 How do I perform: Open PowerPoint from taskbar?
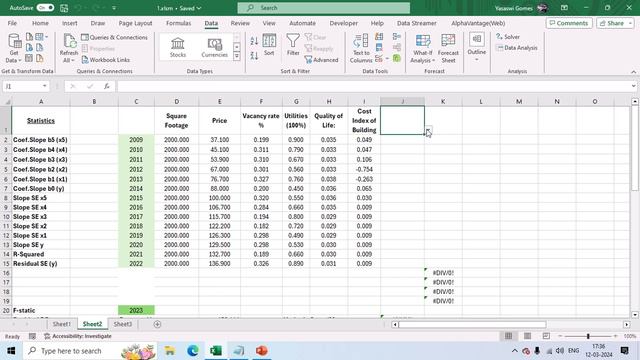[x=262, y=351]
